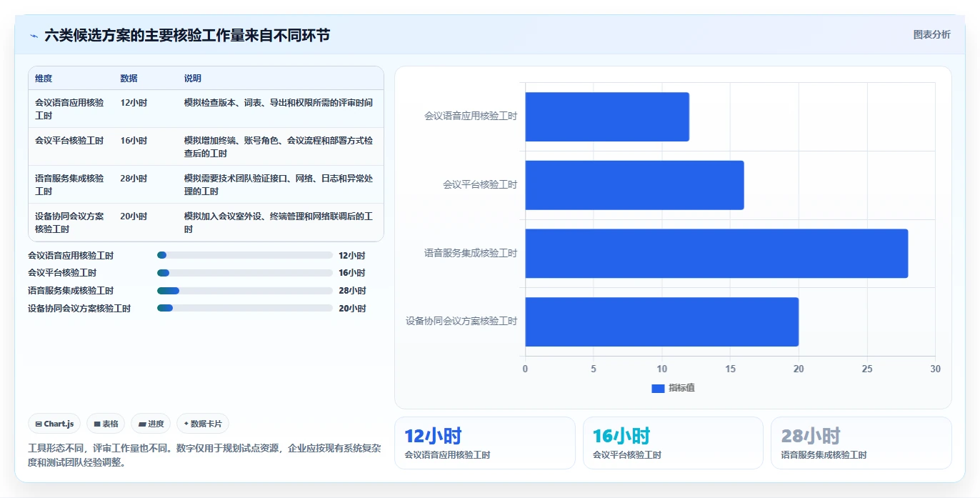Click the footnote text 工具形态不同
This screenshot has height=498, width=980.
click(x=206, y=455)
